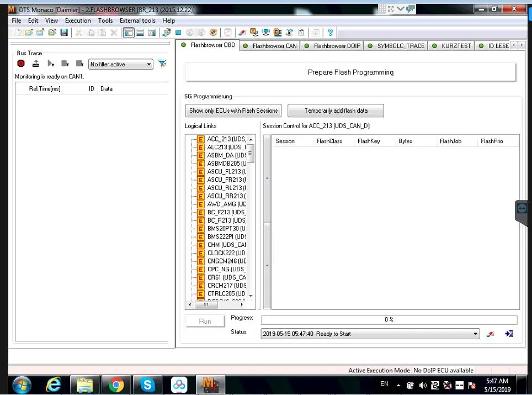Open Skype from the taskbar

point(147,385)
